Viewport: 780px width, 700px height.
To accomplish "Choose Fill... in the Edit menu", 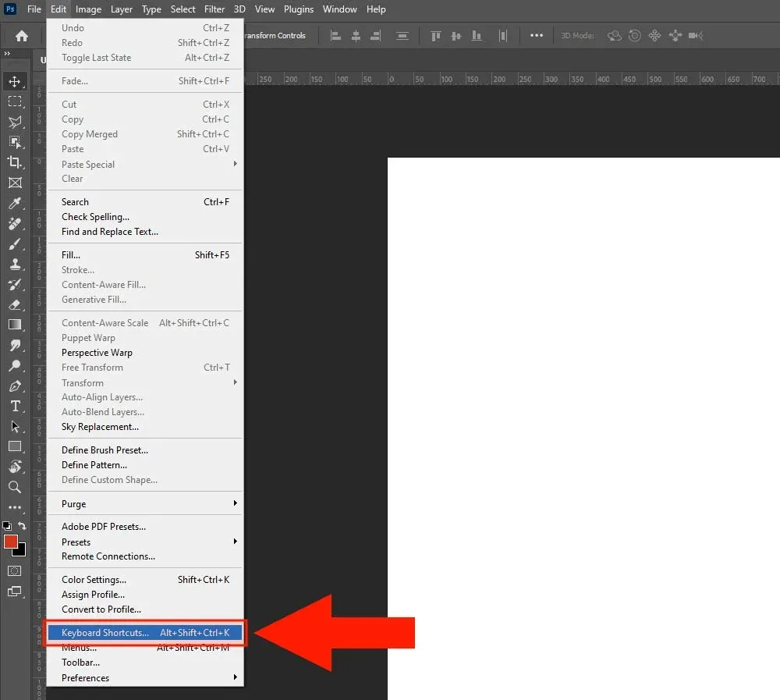I will point(145,255).
